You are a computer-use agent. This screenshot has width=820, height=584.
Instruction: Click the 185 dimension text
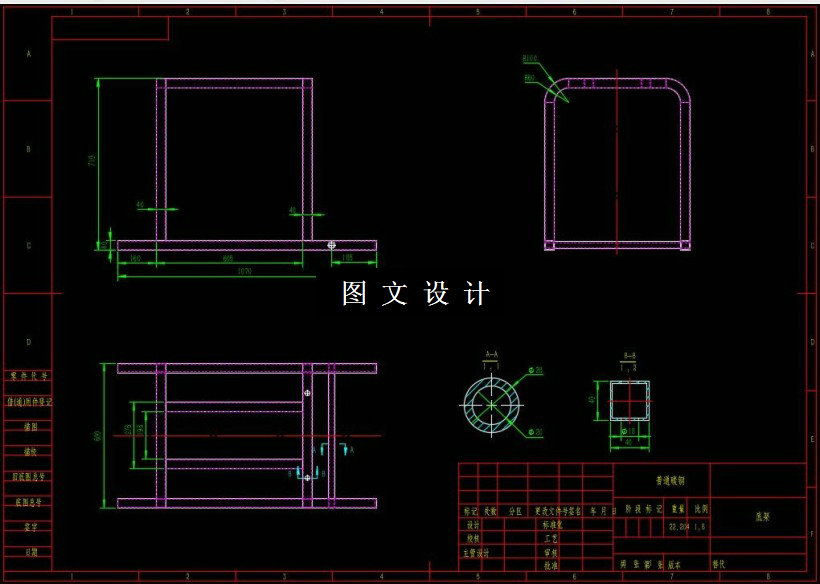tap(347, 258)
